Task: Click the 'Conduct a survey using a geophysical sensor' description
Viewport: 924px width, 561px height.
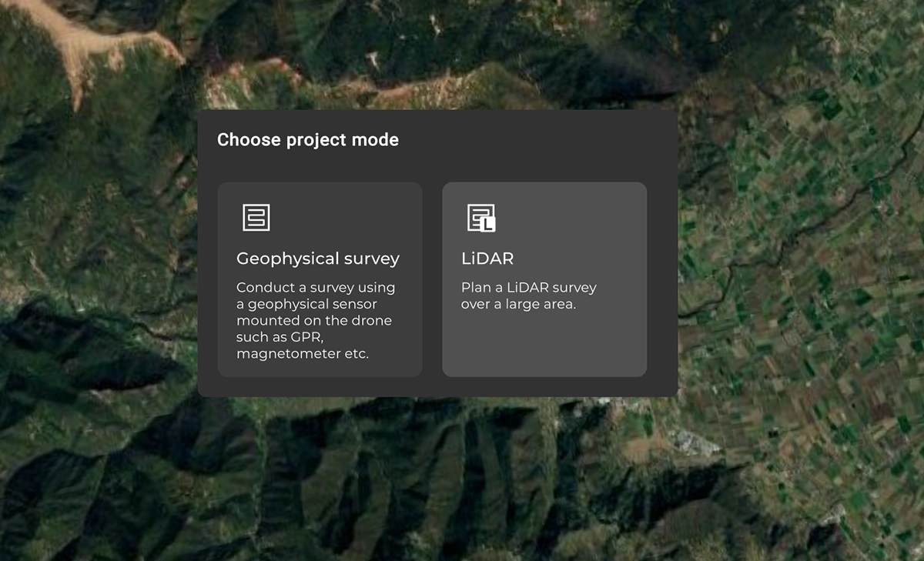Action: [x=316, y=320]
